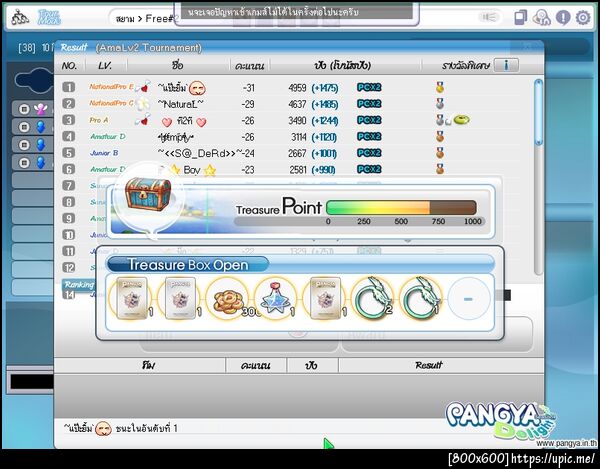The width and height of the screenshot is (600, 469).
Task: Click the player name ~NaturaL~
Action: [x=180, y=104]
